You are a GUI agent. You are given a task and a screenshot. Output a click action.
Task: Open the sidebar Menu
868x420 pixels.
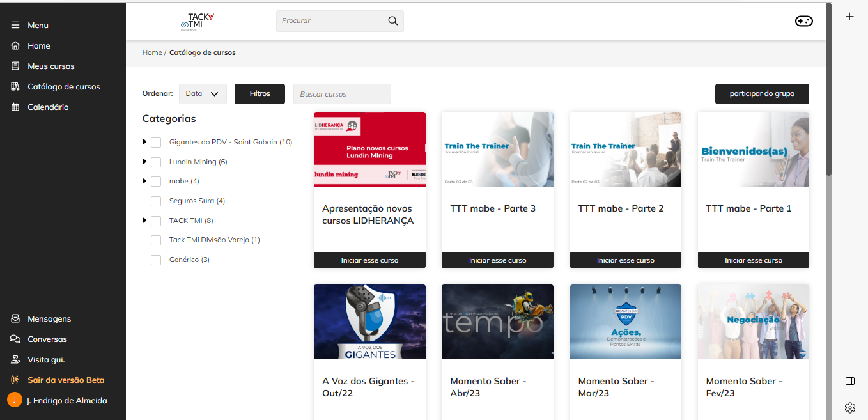click(38, 26)
